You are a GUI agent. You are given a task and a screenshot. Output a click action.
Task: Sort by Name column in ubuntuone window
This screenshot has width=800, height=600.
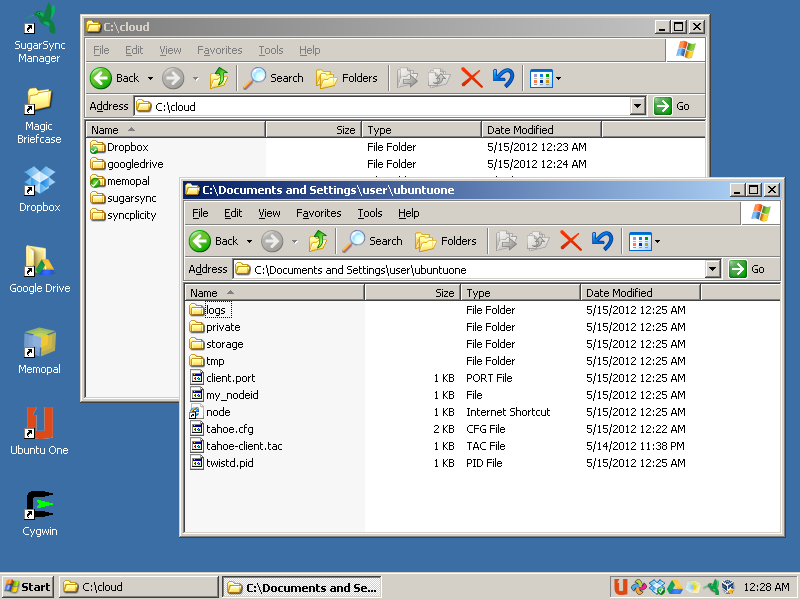click(274, 293)
